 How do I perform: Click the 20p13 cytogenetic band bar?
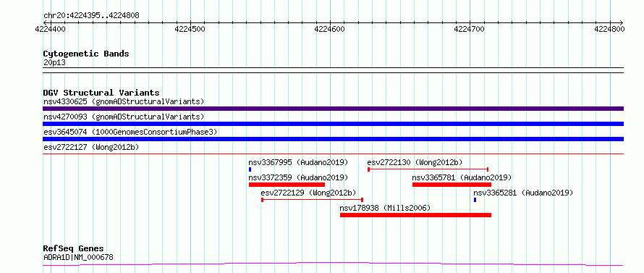333,70
